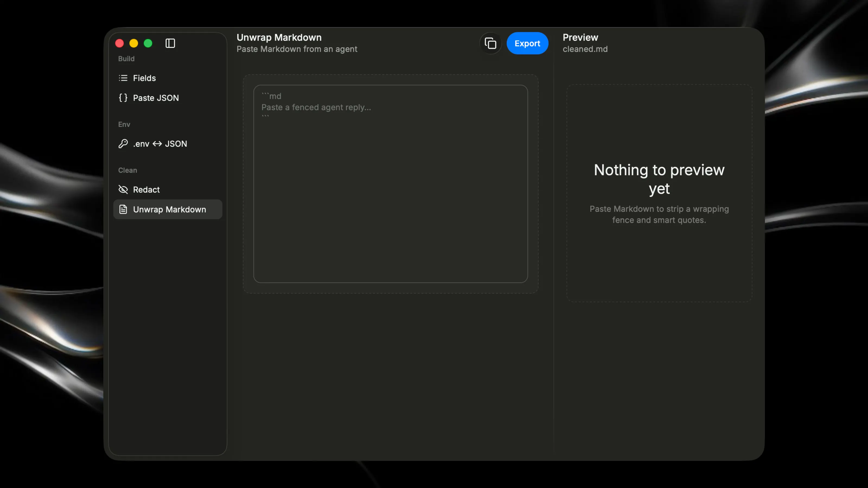868x488 pixels.
Task: Select Unwrap Markdown in the sidebar
Action: point(167,210)
